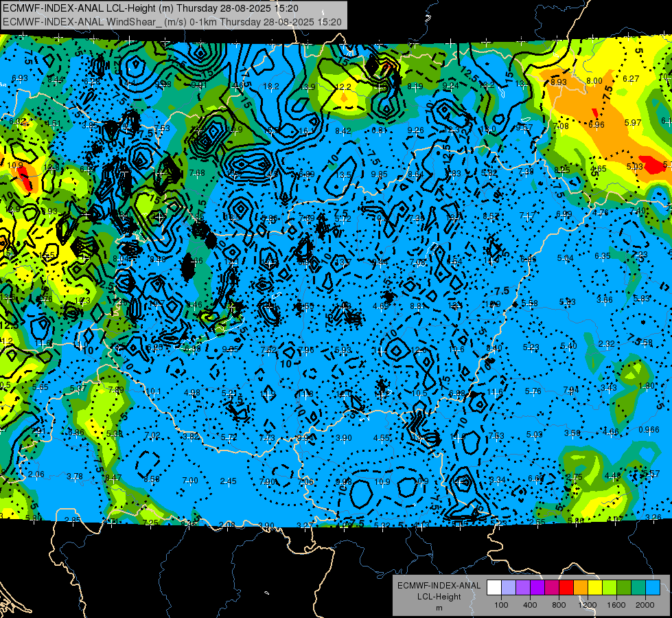This screenshot has width=672, height=618.
Task: Click the grid value 4.48
Action: click(613, 476)
